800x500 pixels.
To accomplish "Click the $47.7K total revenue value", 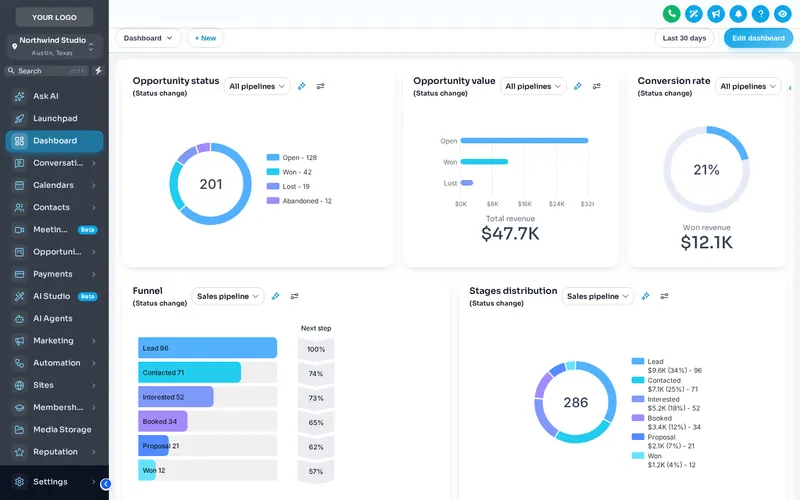I will point(510,234).
